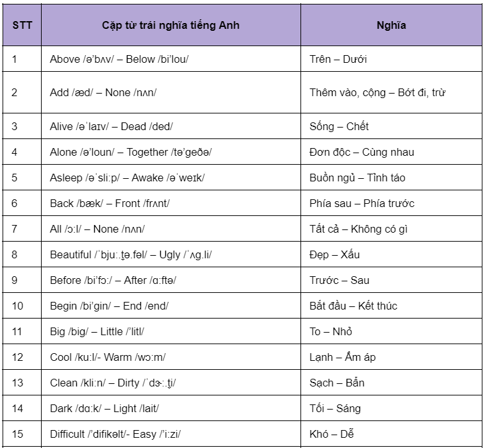Select the 'Above – Below' cell
Screen dimensions: 485x448
click(119, 59)
